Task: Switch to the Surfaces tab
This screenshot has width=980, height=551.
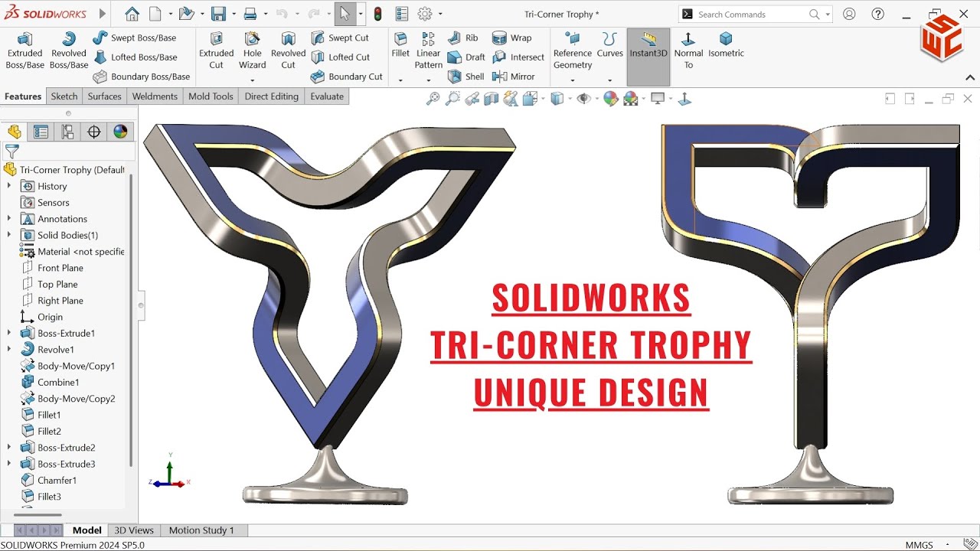Action: [x=104, y=96]
